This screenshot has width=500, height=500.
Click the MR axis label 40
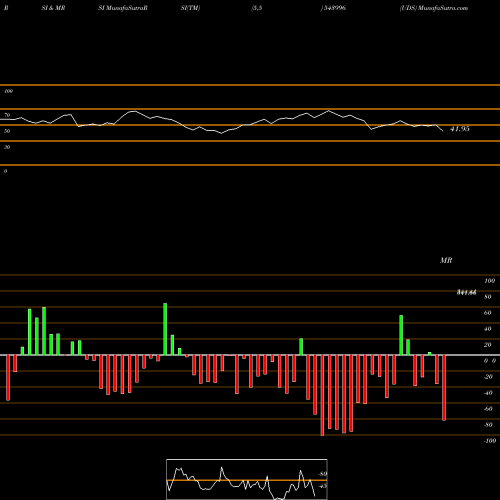tap(488, 329)
